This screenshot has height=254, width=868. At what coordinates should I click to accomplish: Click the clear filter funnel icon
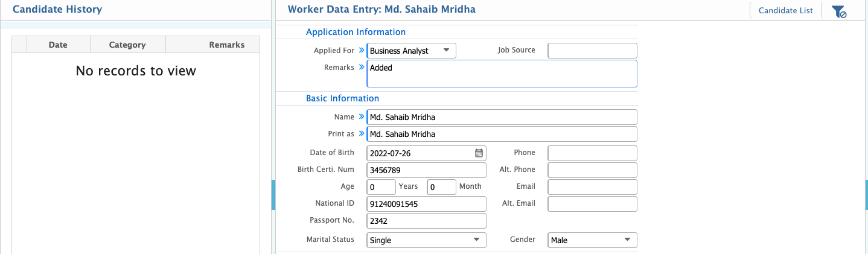pyautogui.click(x=839, y=11)
